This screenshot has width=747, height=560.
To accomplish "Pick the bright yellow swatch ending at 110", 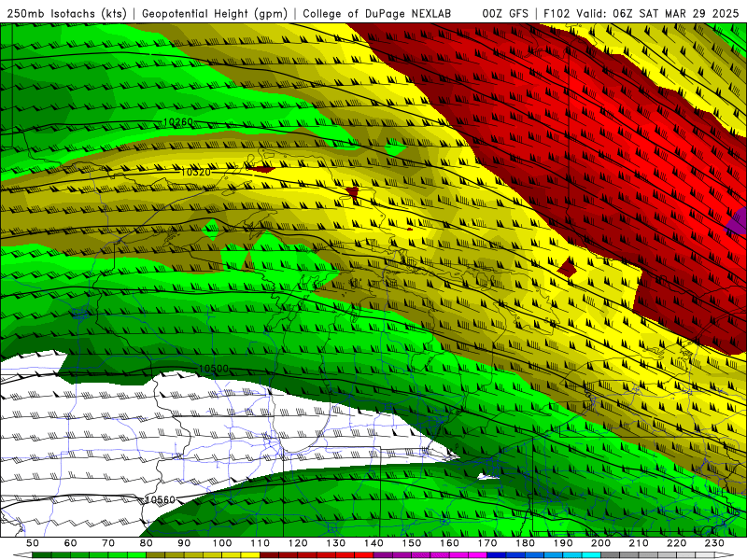I will (250, 554).
